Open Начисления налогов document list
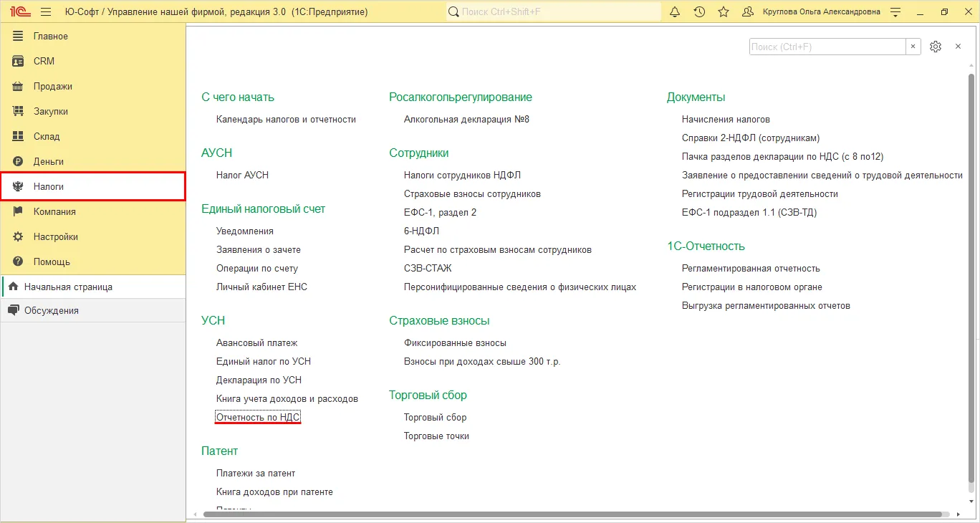 [x=726, y=119]
